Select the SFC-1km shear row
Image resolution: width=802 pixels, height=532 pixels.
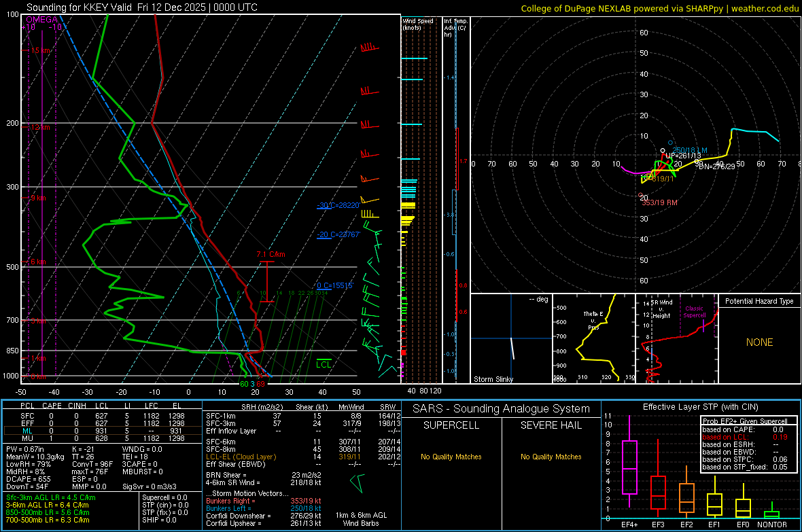[303, 416]
